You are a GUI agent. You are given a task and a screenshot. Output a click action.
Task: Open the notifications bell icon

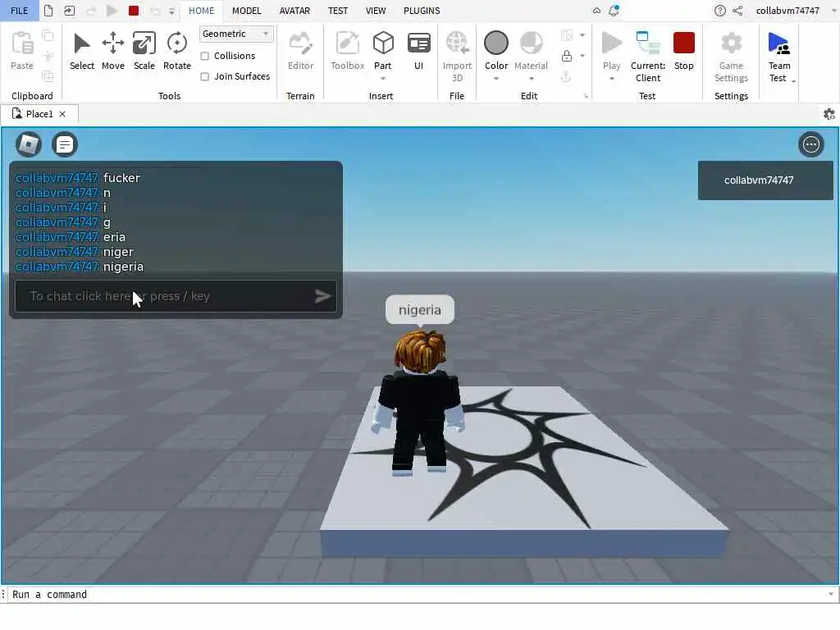tap(614, 11)
